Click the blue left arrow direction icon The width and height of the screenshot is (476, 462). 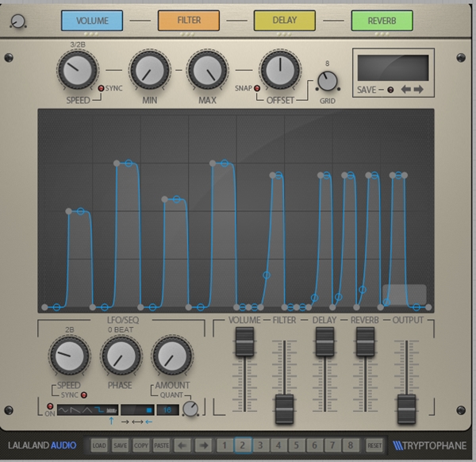point(148,422)
